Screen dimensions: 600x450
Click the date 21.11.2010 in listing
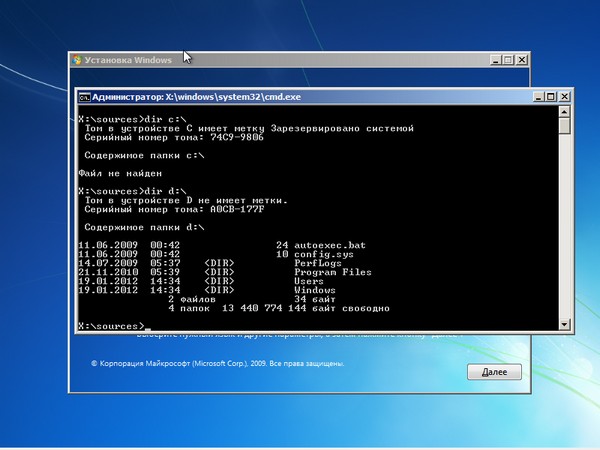click(108, 272)
